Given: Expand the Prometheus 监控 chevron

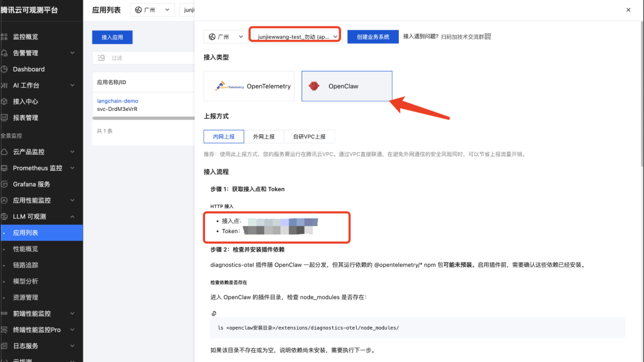Looking at the screenshot, I should (72, 168).
